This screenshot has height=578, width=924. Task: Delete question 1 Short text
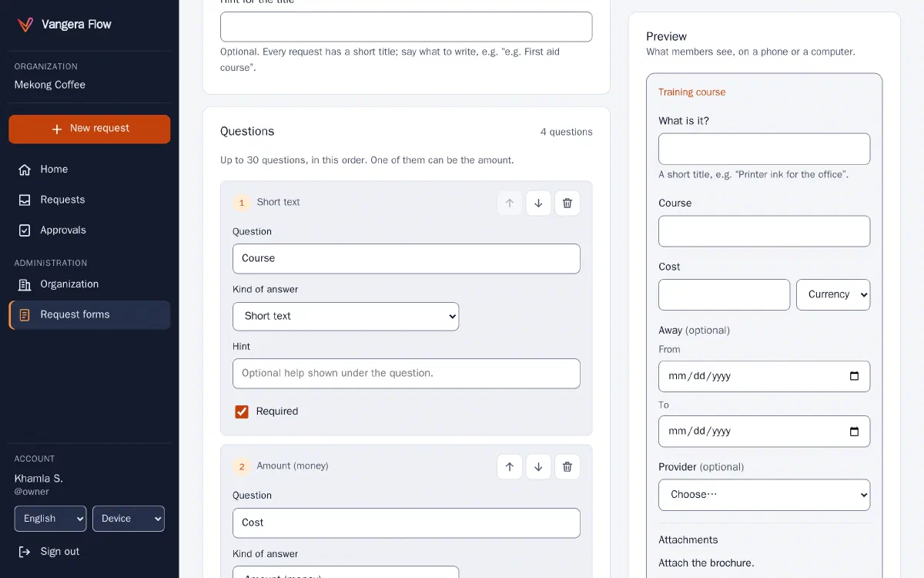567,203
